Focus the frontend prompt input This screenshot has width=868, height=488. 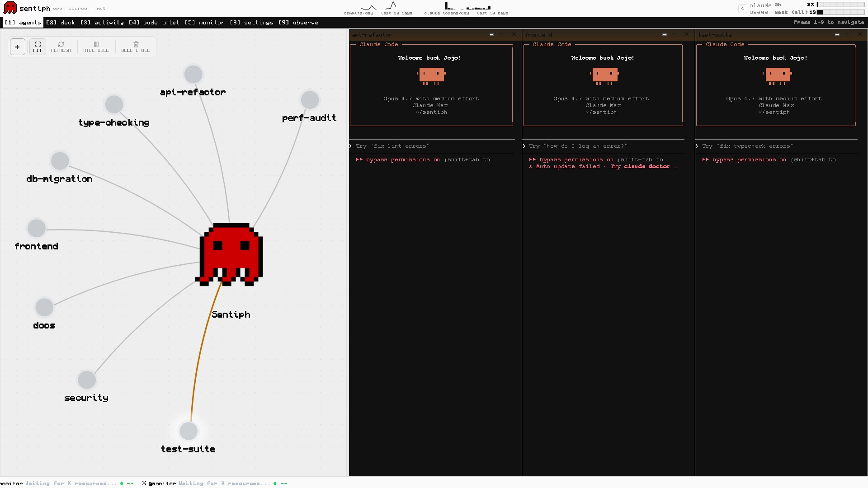pos(604,146)
